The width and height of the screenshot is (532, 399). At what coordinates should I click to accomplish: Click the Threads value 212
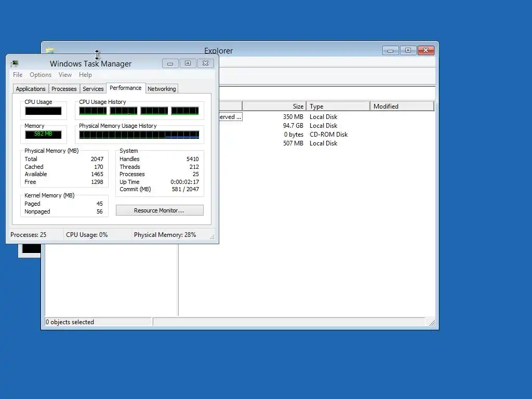194,167
